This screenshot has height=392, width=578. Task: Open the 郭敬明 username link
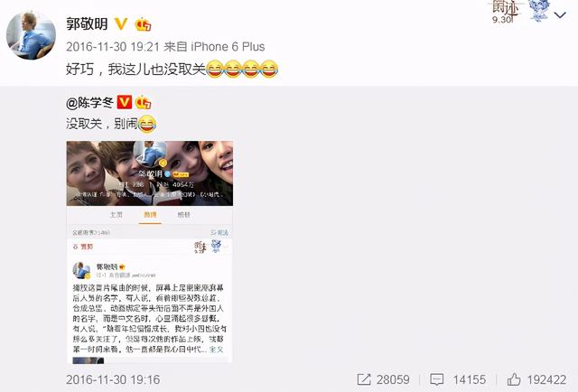tap(87, 24)
